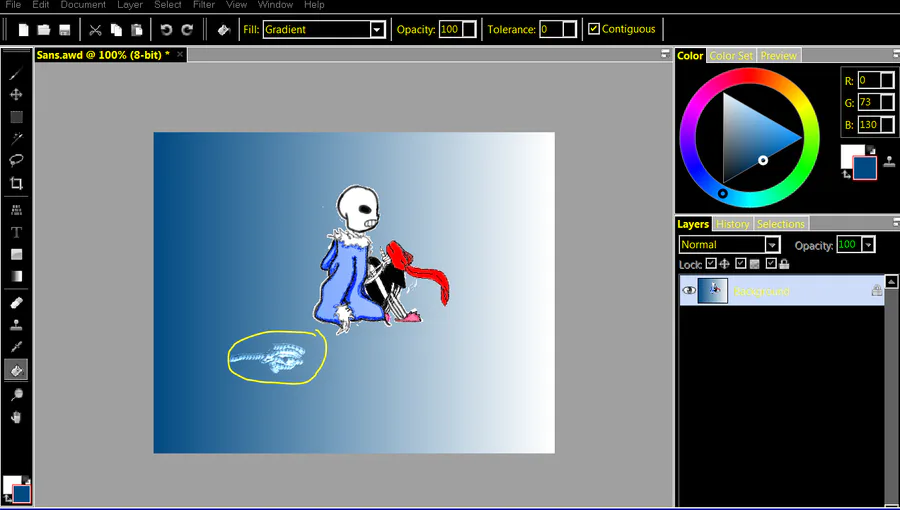Open the R value slider button

887,80
